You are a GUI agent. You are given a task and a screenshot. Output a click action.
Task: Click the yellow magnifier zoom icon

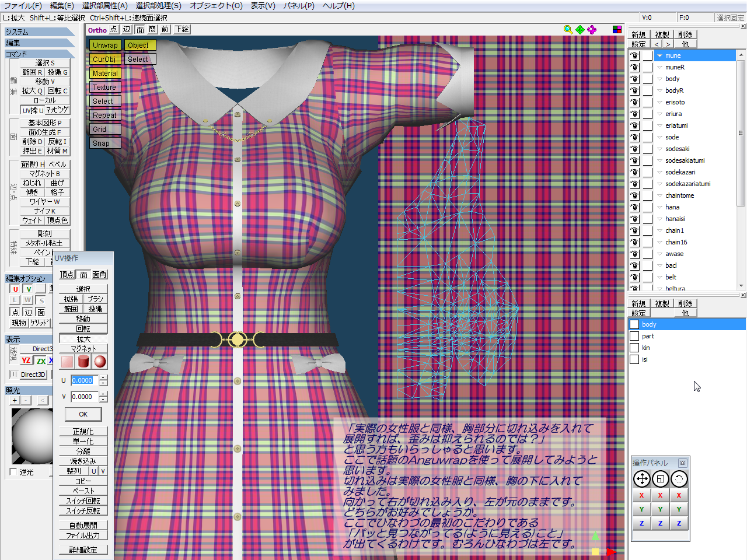tap(568, 30)
